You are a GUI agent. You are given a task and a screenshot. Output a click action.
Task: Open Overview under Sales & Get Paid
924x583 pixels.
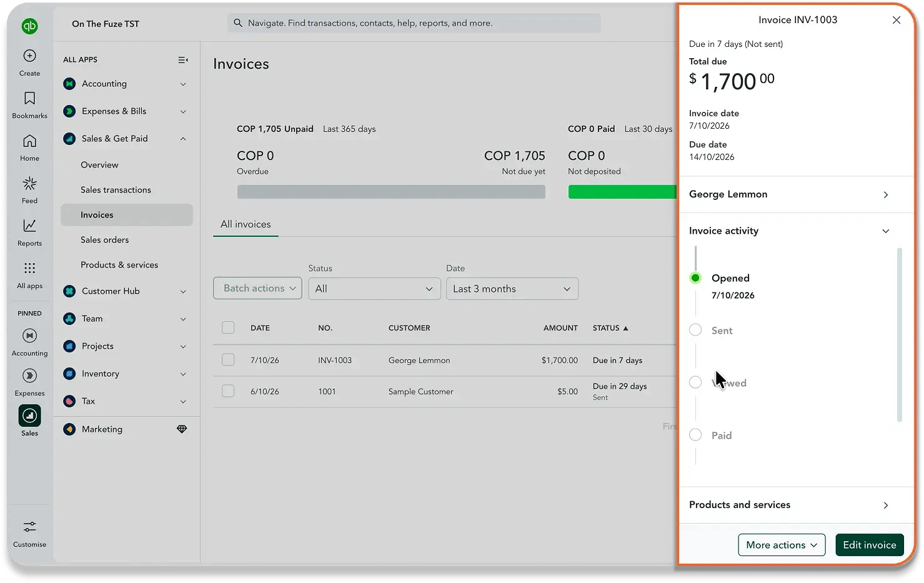point(99,165)
